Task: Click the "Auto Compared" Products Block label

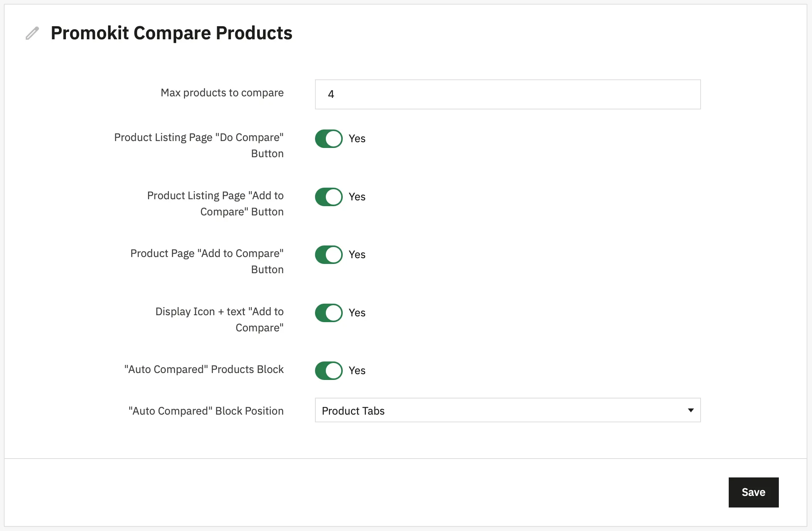Action: coord(204,370)
